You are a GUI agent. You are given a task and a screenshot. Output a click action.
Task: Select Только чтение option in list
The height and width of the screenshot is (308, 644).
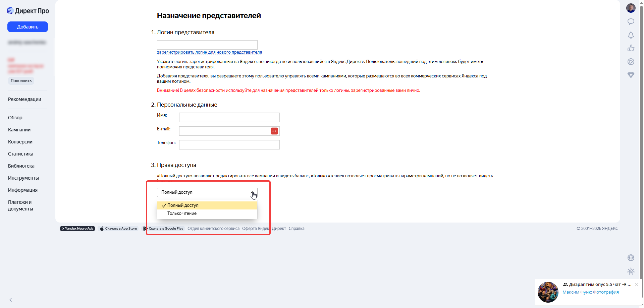[207, 213]
